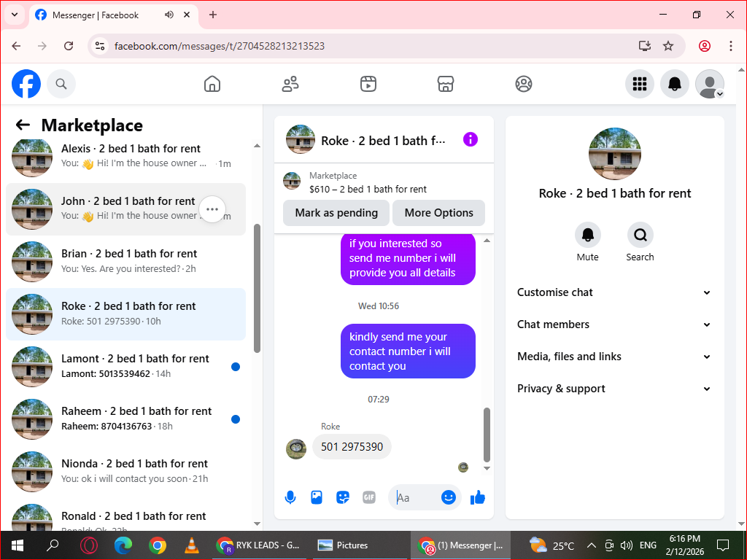This screenshot has height=560, width=747.
Task: Search within the Roke conversation
Action: coord(640,236)
